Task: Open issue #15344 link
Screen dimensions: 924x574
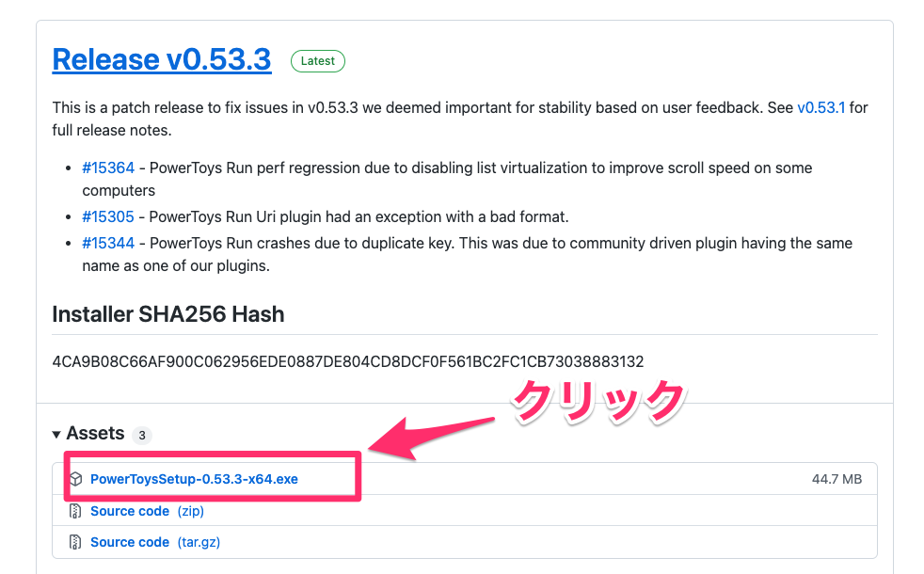Action: click(x=108, y=243)
